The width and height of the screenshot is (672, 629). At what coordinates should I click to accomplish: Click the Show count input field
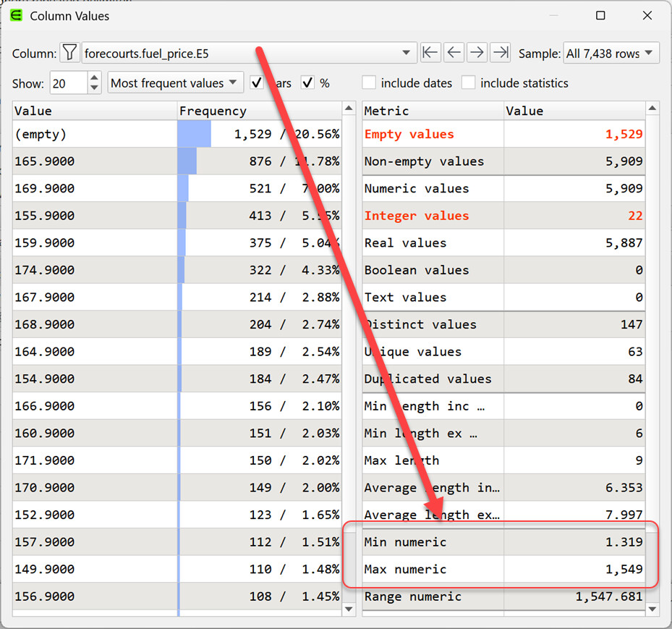click(68, 83)
